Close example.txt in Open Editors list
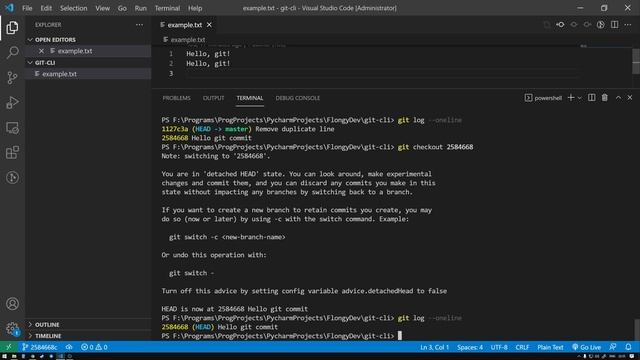 pyautogui.click(x=41, y=51)
